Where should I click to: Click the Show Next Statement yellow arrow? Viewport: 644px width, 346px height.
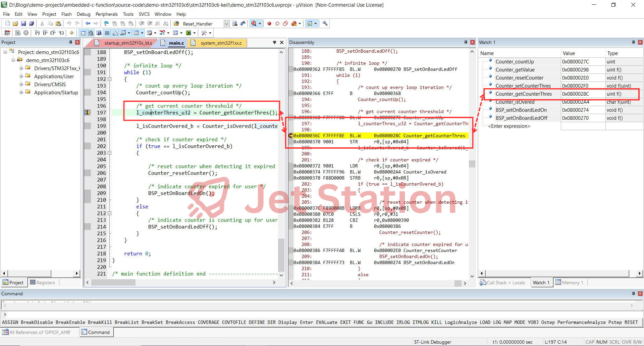[x=72, y=33]
